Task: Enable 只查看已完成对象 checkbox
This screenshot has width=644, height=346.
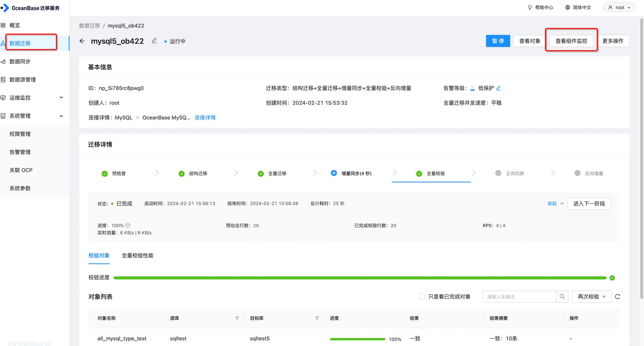Action: point(422,296)
